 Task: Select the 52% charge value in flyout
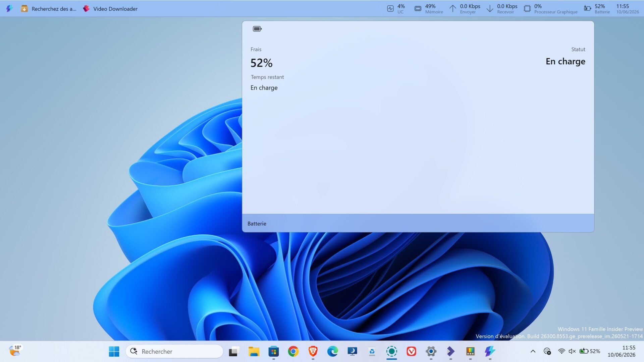[261, 63]
